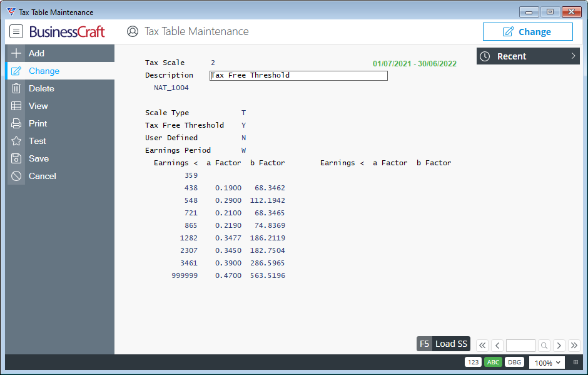Toggle the 123 numeric mode indicator
588x375 pixels.
(x=473, y=362)
